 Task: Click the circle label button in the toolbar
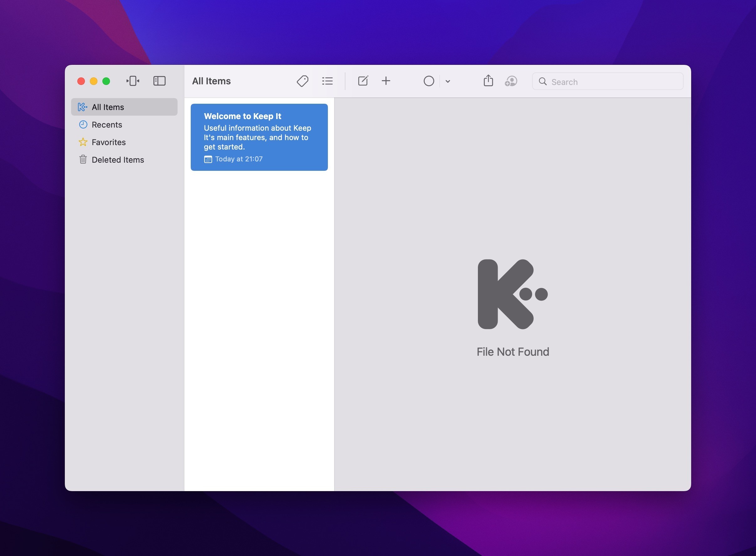(x=428, y=81)
